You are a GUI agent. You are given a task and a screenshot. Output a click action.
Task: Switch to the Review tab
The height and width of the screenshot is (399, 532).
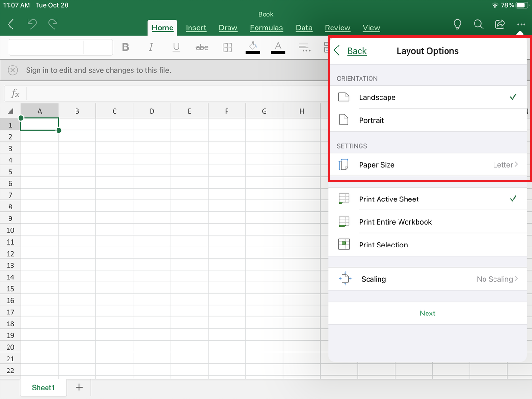[x=337, y=28]
